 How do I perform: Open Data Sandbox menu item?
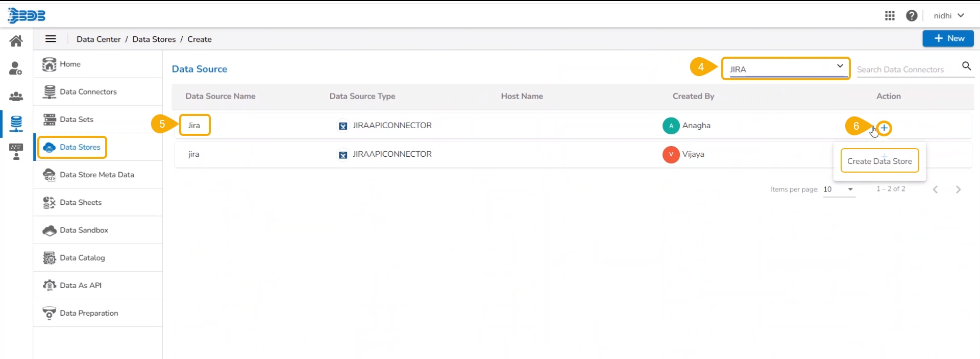pos(98,230)
